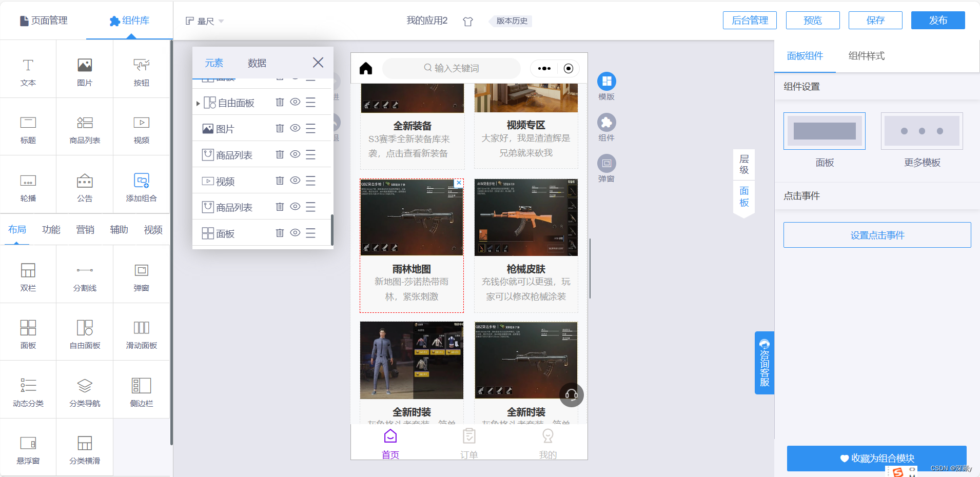Click 收藏为组合模块 button
Screen dimensions: 980x477
tap(877, 459)
